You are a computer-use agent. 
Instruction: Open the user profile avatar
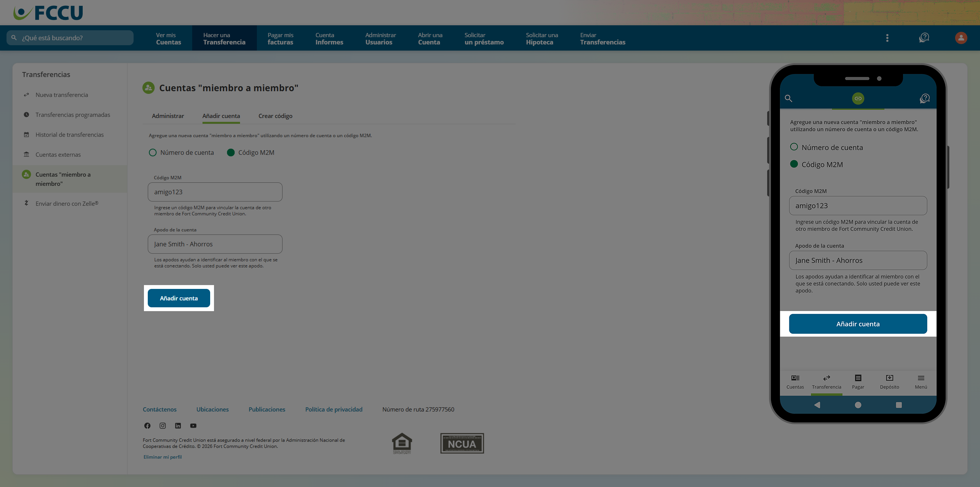coord(961,38)
